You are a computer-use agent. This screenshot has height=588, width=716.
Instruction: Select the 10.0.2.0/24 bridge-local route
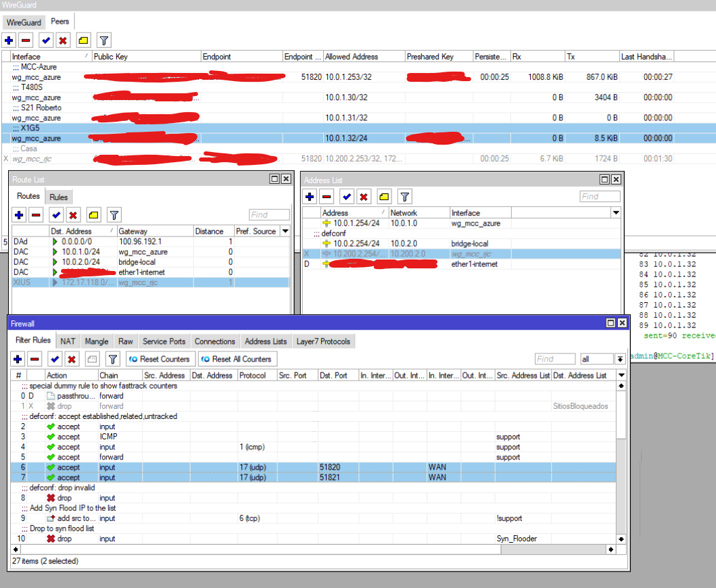click(151, 262)
